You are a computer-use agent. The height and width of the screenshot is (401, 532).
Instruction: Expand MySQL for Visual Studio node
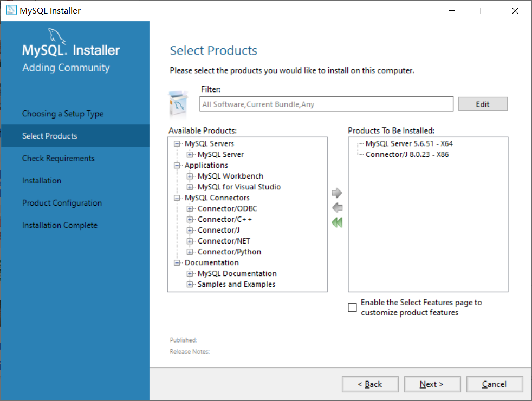(x=190, y=187)
